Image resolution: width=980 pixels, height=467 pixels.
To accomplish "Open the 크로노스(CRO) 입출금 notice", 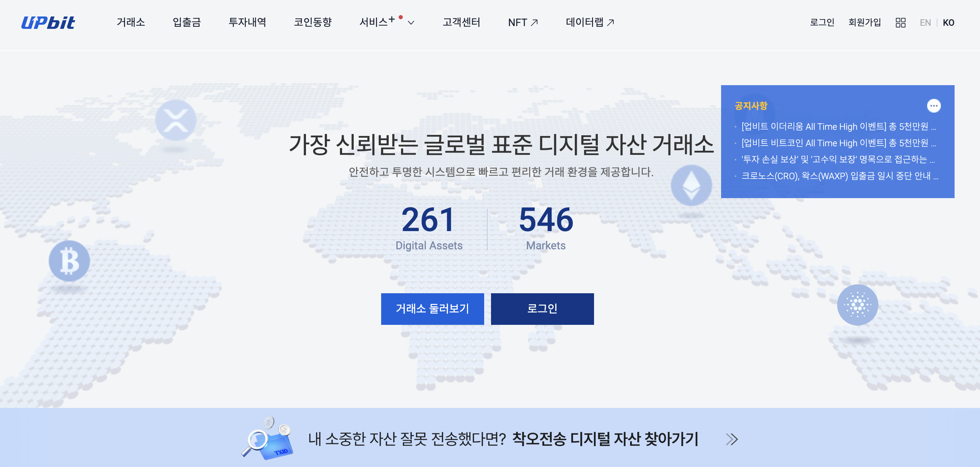I will [839, 176].
